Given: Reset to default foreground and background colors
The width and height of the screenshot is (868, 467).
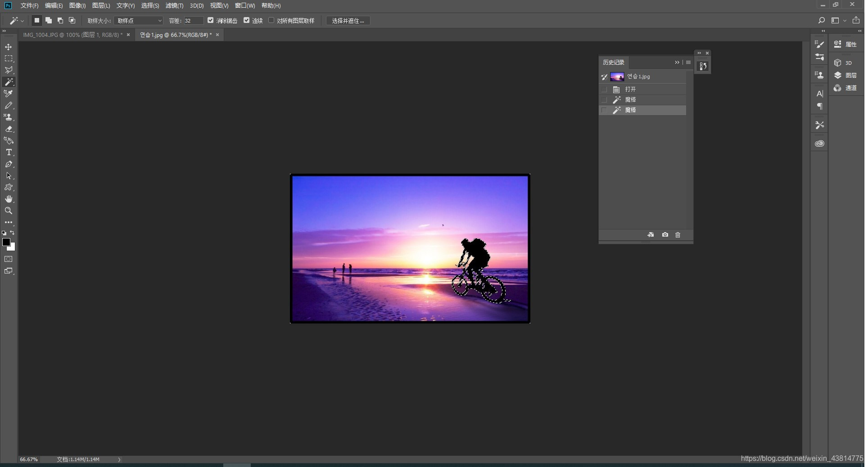Looking at the screenshot, I should 4,233.
